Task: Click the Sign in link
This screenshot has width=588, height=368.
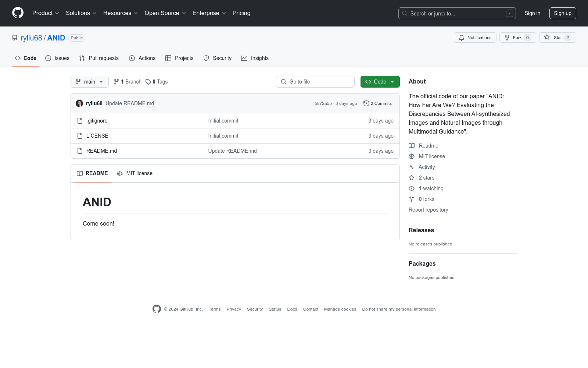Action: (533, 13)
